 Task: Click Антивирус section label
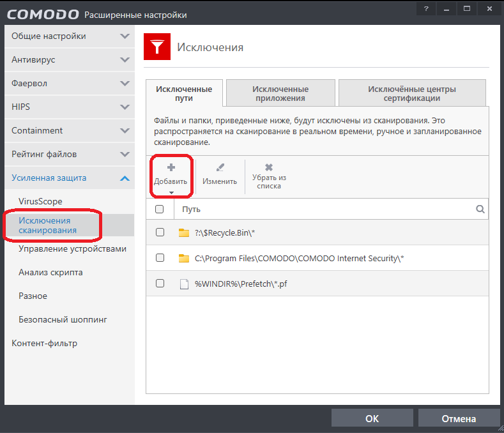[x=33, y=60]
